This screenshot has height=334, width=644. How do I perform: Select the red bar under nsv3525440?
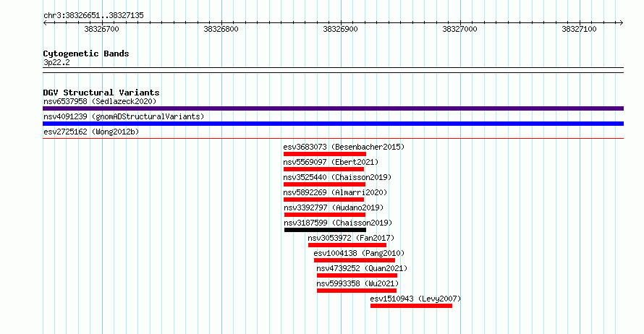click(324, 184)
